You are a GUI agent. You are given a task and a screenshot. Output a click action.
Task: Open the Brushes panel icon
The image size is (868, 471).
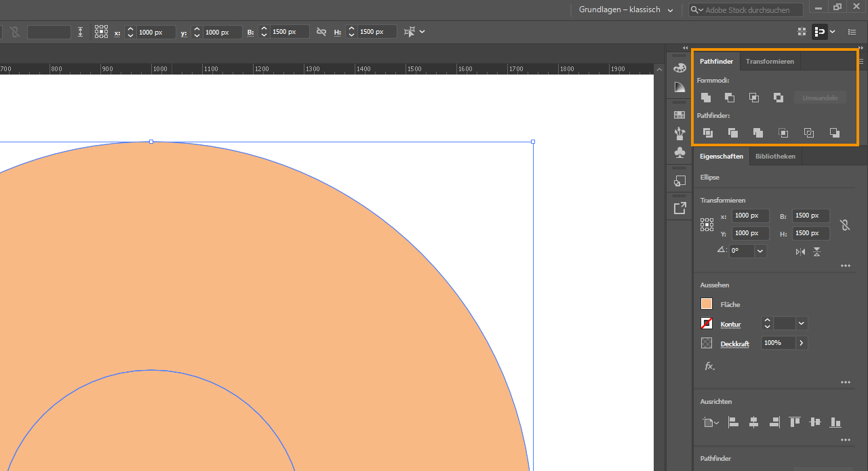[x=679, y=134]
